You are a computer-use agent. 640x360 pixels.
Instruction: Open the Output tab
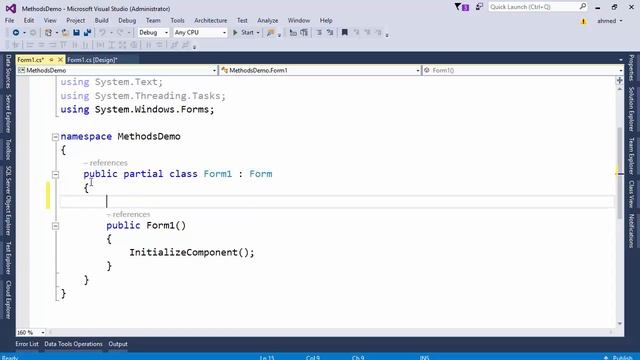(118, 344)
